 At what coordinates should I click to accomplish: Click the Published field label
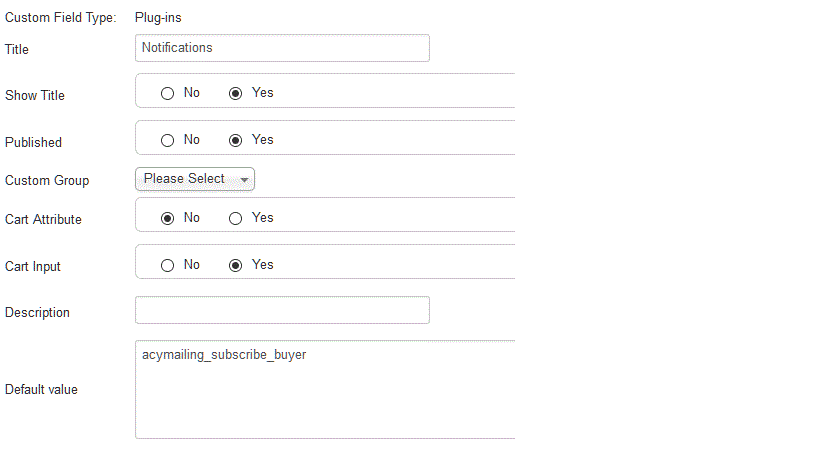click(x=33, y=143)
